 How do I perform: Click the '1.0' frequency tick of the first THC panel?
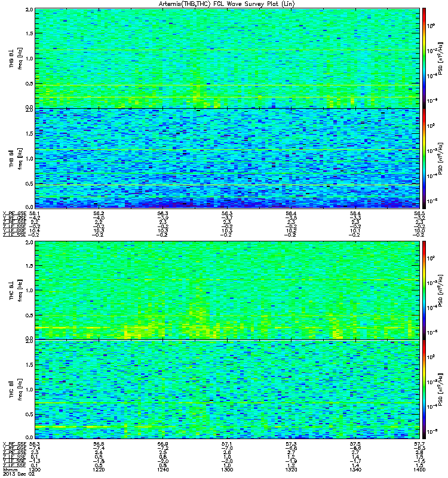point(29,290)
